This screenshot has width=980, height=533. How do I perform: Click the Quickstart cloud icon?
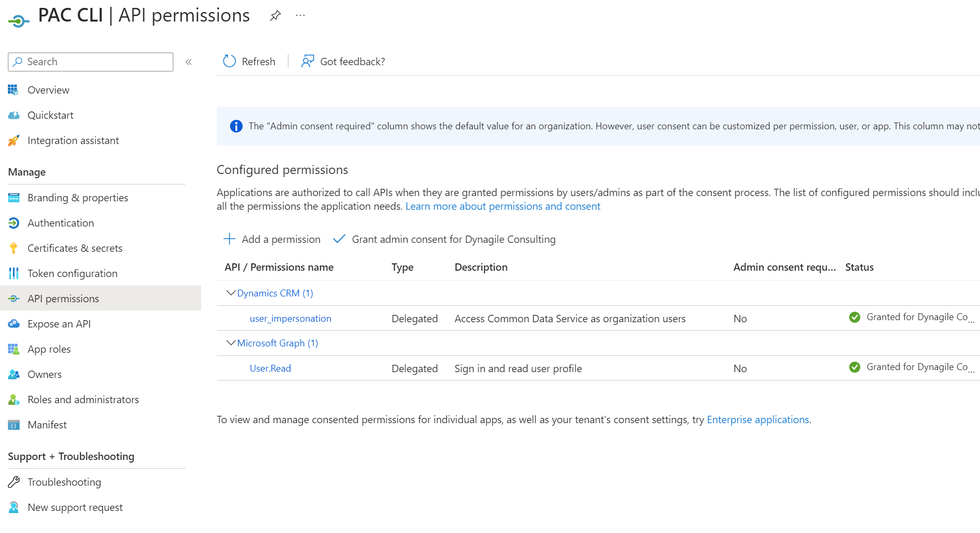[x=14, y=115]
